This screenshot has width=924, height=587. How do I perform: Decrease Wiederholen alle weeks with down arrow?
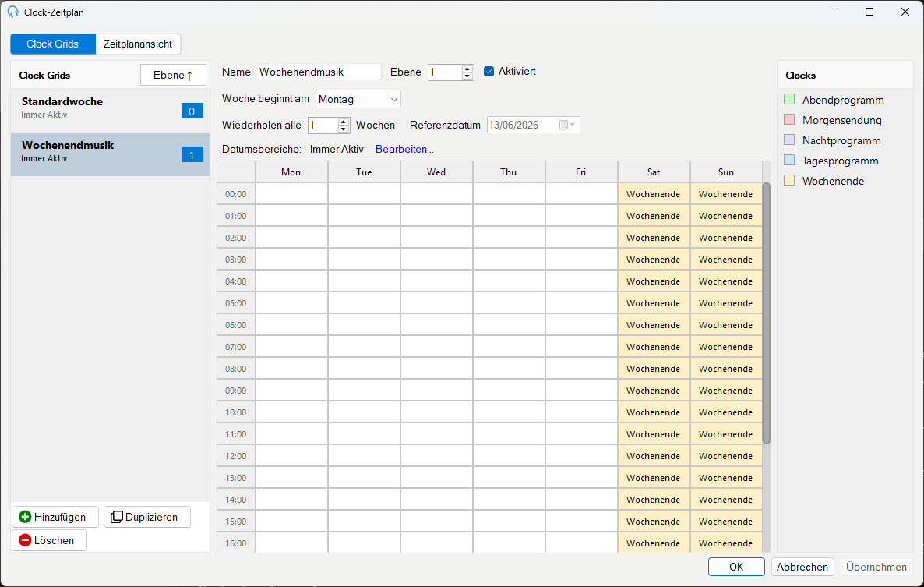click(344, 129)
